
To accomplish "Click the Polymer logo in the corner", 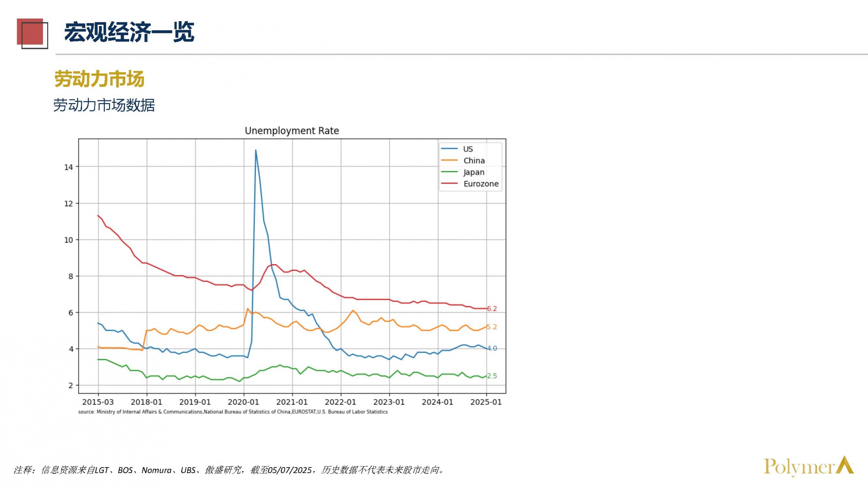I will pyautogui.click(x=808, y=466).
